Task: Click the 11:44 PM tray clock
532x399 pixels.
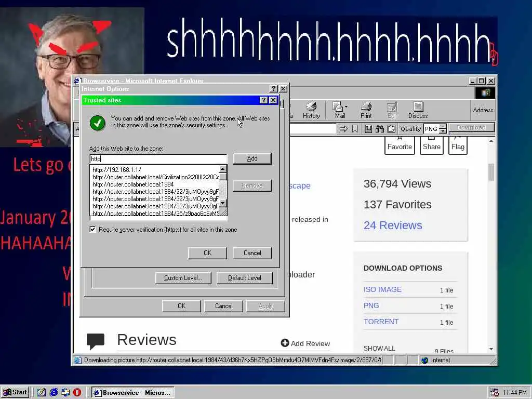Action: (515, 393)
